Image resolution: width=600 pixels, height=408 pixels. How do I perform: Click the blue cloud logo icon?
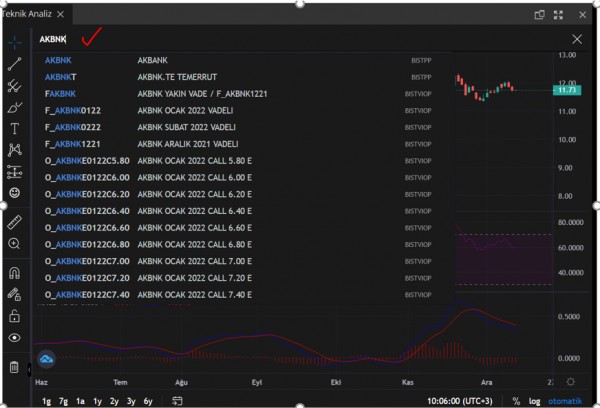47,359
